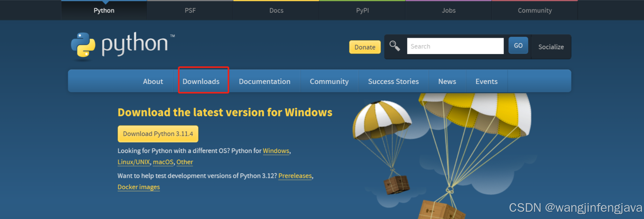
Task: Click the magnifying glass search icon
Action: click(395, 46)
